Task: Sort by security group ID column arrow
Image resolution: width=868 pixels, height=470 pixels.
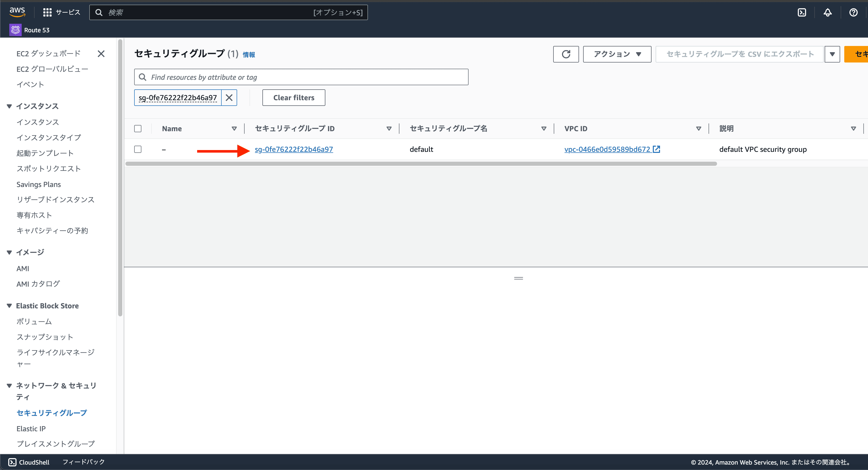Action: tap(389, 128)
